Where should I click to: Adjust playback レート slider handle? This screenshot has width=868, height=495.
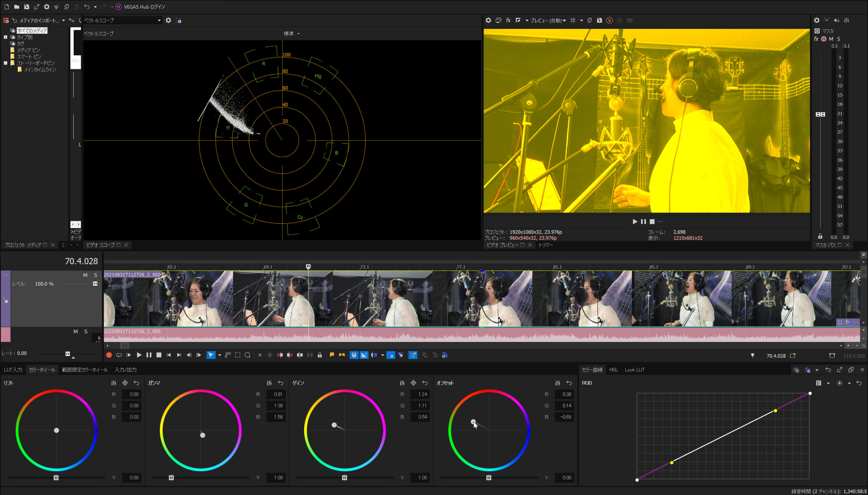[67, 354]
